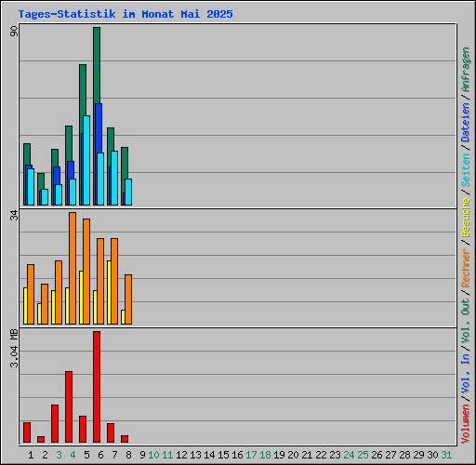Click the yellow Besuche bar for day 7
The width and height of the screenshot is (476, 465).
click(x=109, y=292)
